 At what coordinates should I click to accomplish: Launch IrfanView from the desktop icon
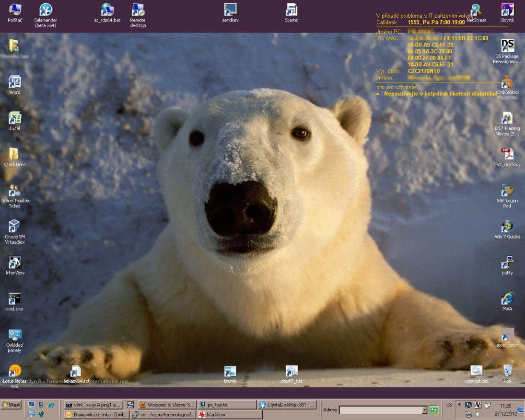click(x=14, y=262)
